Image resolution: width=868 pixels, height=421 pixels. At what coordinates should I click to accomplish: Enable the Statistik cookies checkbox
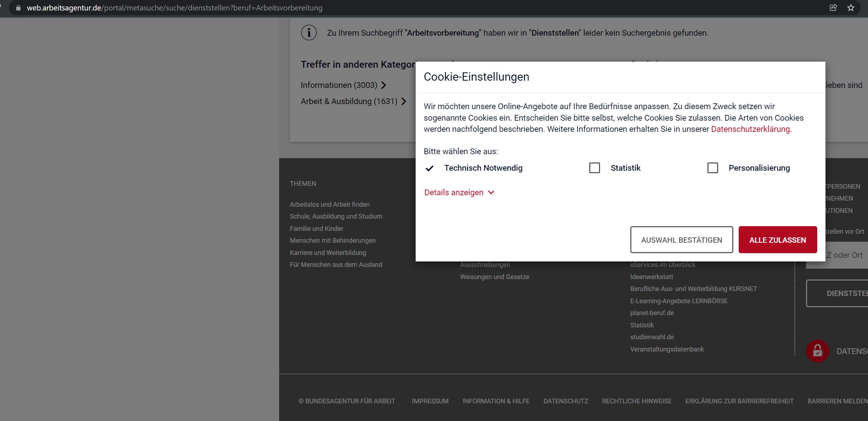pyautogui.click(x=594, y=168)
